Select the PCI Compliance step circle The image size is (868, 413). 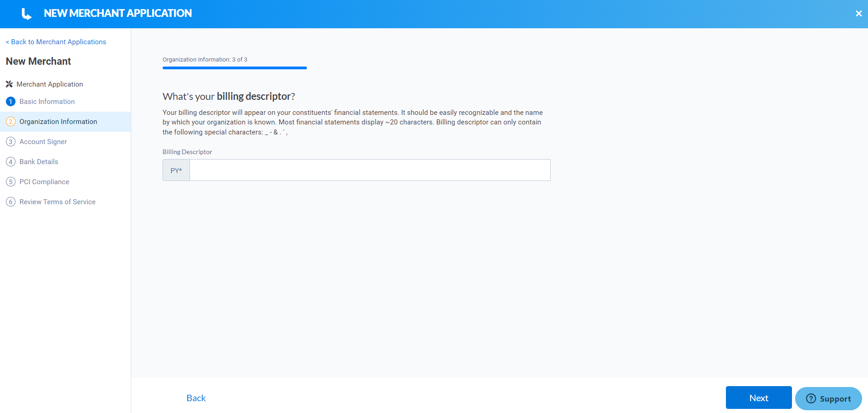click(x=10, y=181)
